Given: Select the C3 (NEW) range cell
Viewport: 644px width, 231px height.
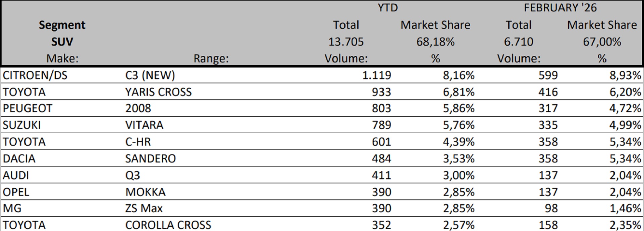Looking at the screenshot, I should tap(150, 75).
